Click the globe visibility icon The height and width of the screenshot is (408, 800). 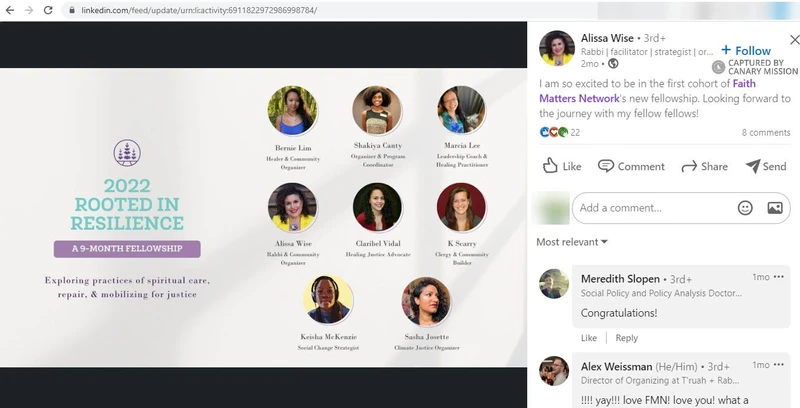(613, 64)
